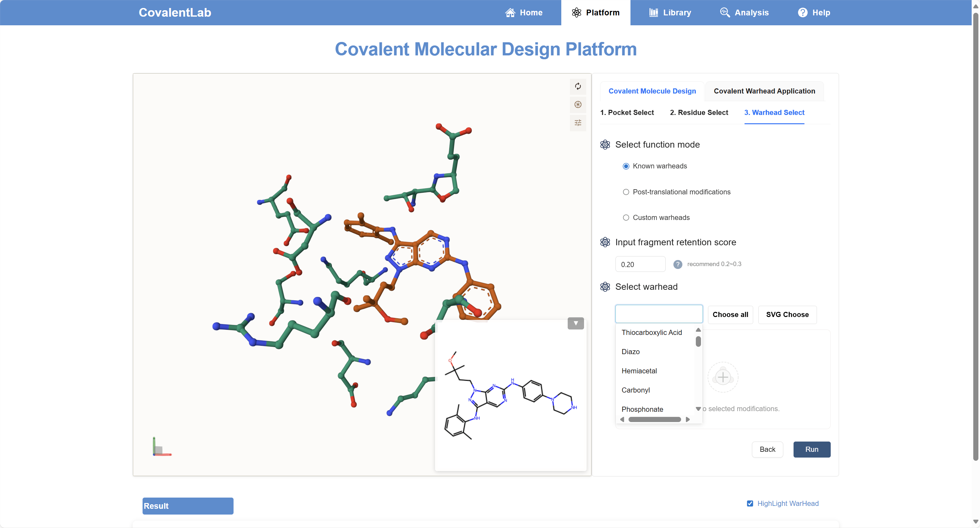This screenshot has width=980, height=528.
Task: Select the Custom warheads radio option
Action: [626, 217]
